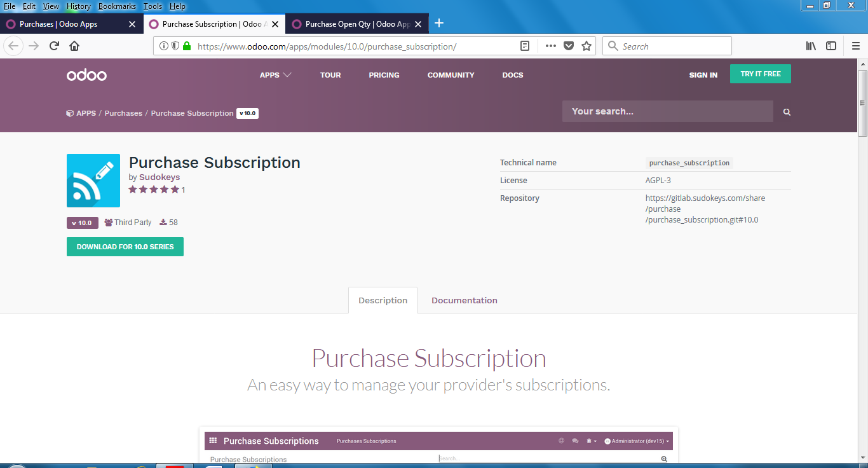
Task: Click the Sudokeys author link
Action: [159, 177]
